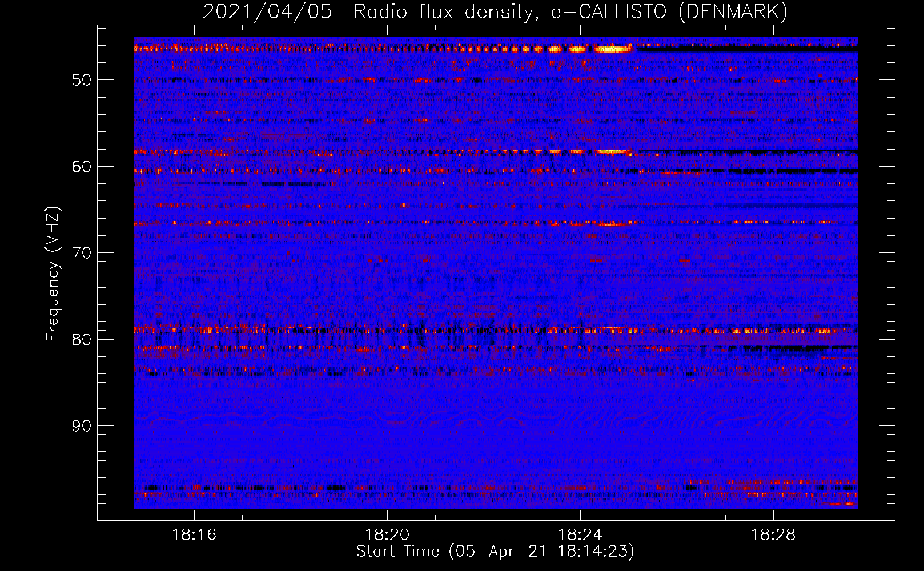Screen dimensions: 924x571
Task: Click the 18:16 time tick label
Action: click(x=194, y=535)
